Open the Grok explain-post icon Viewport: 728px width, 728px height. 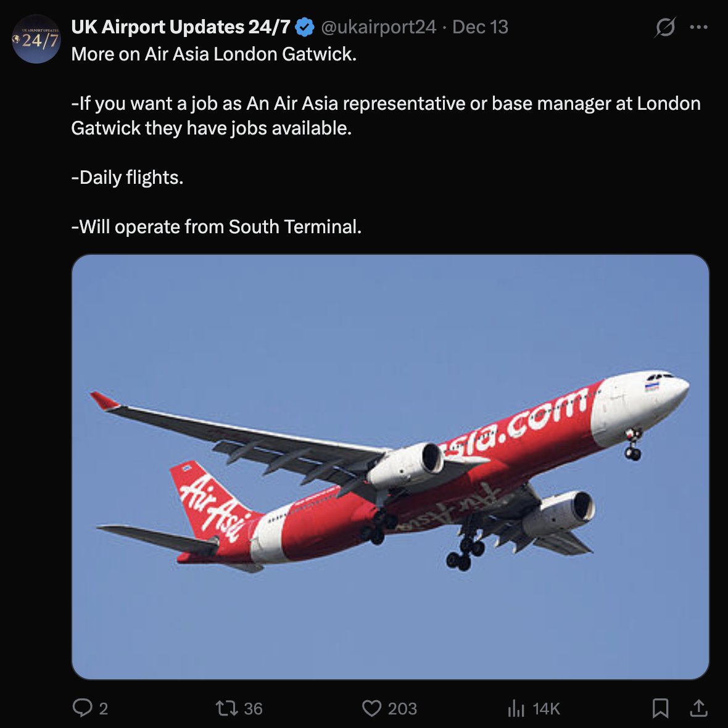pyautogui.click(x=665, y=27)
